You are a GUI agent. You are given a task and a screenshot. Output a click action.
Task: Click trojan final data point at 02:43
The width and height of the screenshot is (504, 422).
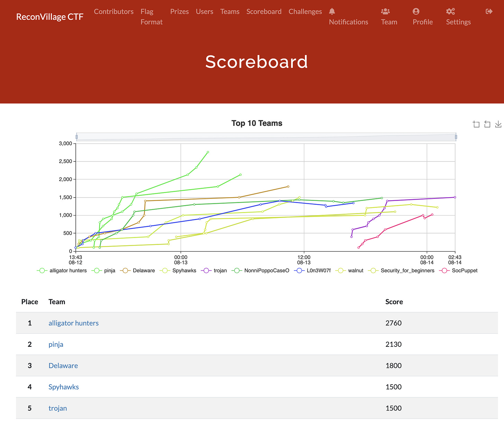455,197
